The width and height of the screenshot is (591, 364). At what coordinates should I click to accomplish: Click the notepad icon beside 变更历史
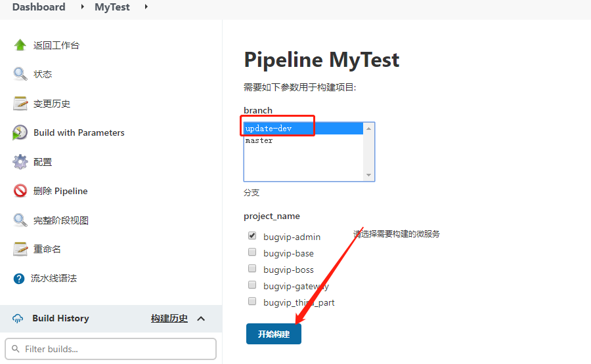coord(20,104)
